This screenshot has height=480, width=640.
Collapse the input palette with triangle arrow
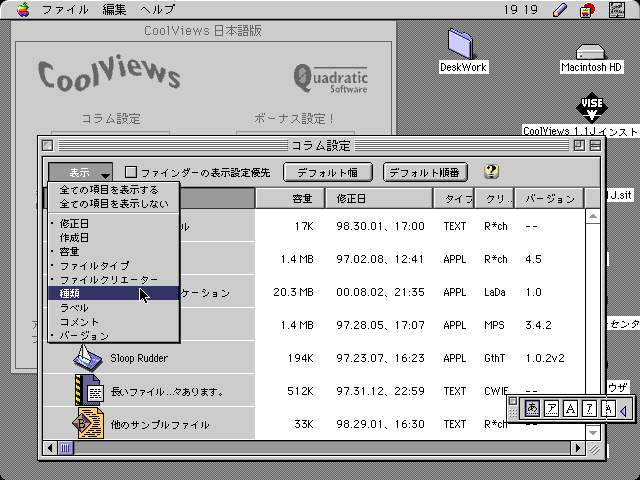(623, 411)
